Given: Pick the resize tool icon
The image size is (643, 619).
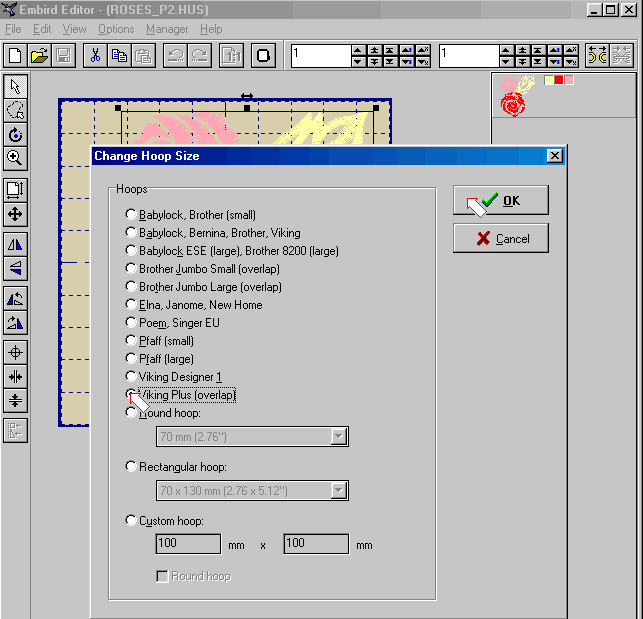Looking at the screenshot, I should point(16,190).
